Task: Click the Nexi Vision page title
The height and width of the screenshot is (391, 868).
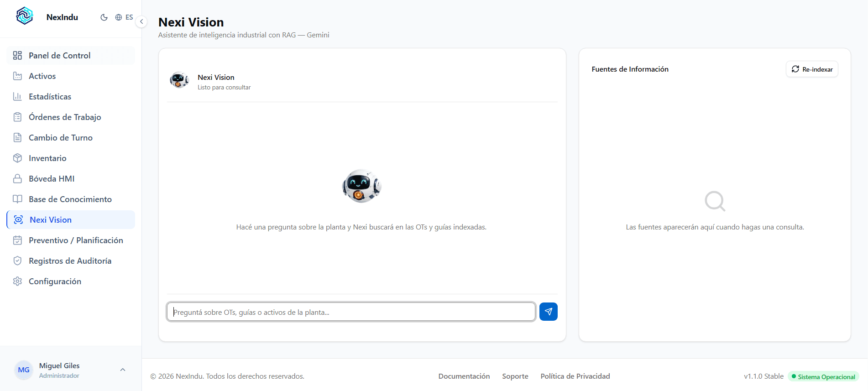Action: coord(191,22)
